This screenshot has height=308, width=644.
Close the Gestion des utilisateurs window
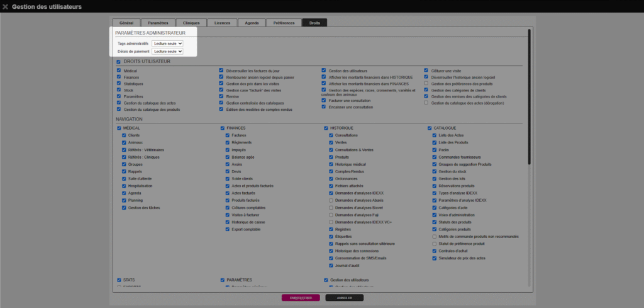click(x=6, y=7)
